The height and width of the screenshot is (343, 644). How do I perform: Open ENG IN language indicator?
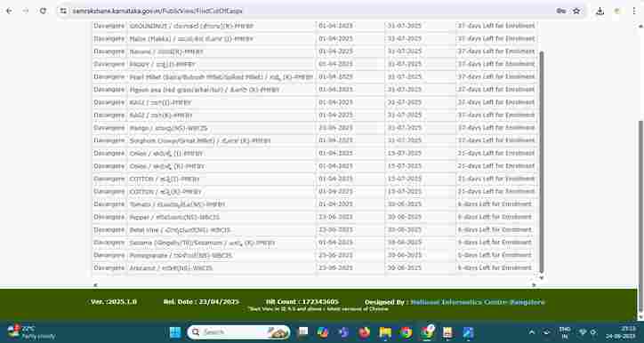click(565, 332)
